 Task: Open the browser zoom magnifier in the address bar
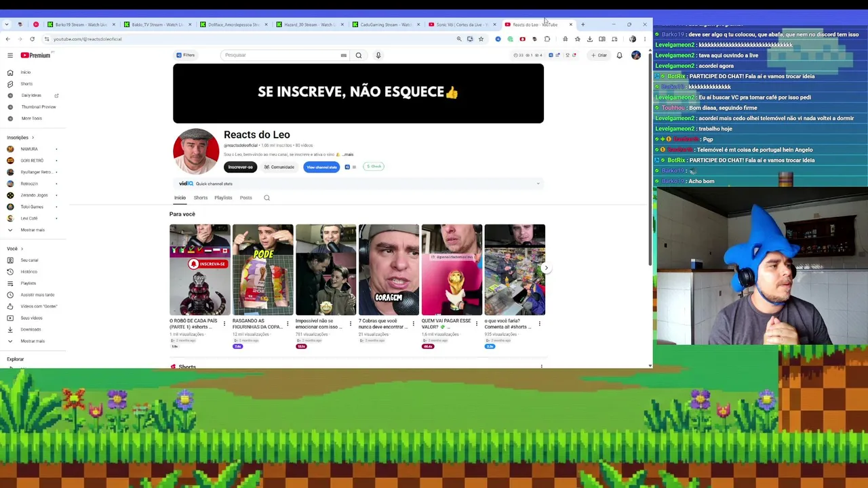pyautogui.click(x=459, y=39)
